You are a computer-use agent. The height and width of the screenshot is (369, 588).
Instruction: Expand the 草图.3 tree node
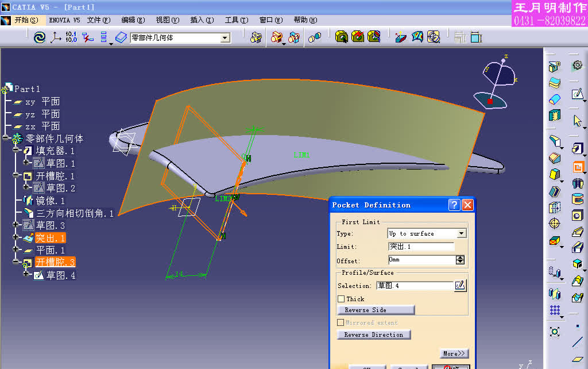click(x=16, y=224)
